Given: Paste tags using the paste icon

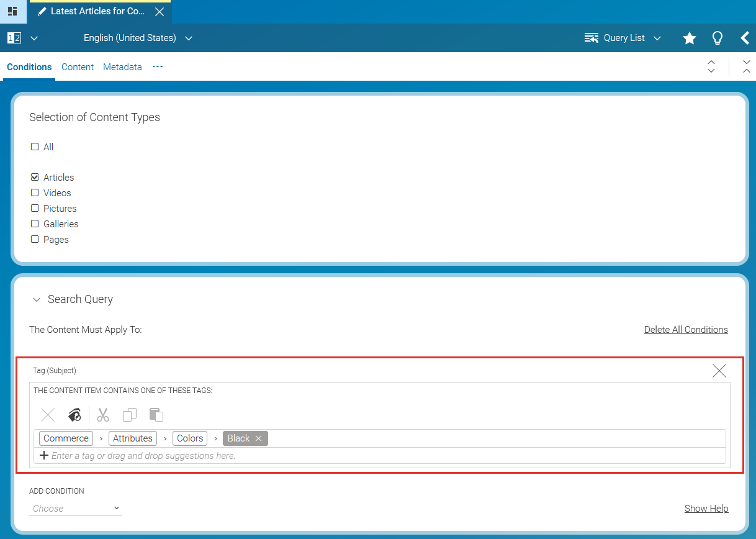Looking at the screenshot, I should coord(156,415).
